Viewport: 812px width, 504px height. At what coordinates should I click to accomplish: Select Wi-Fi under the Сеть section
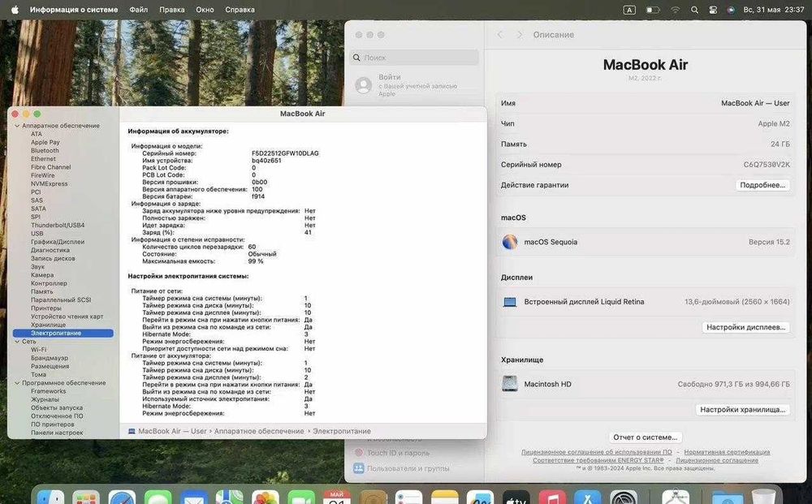[38, 350]
